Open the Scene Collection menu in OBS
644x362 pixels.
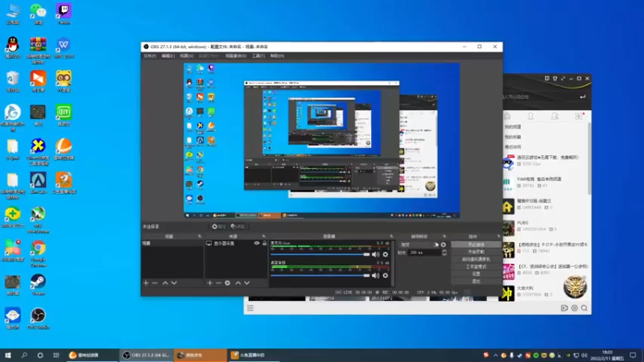tap(235, 56)
